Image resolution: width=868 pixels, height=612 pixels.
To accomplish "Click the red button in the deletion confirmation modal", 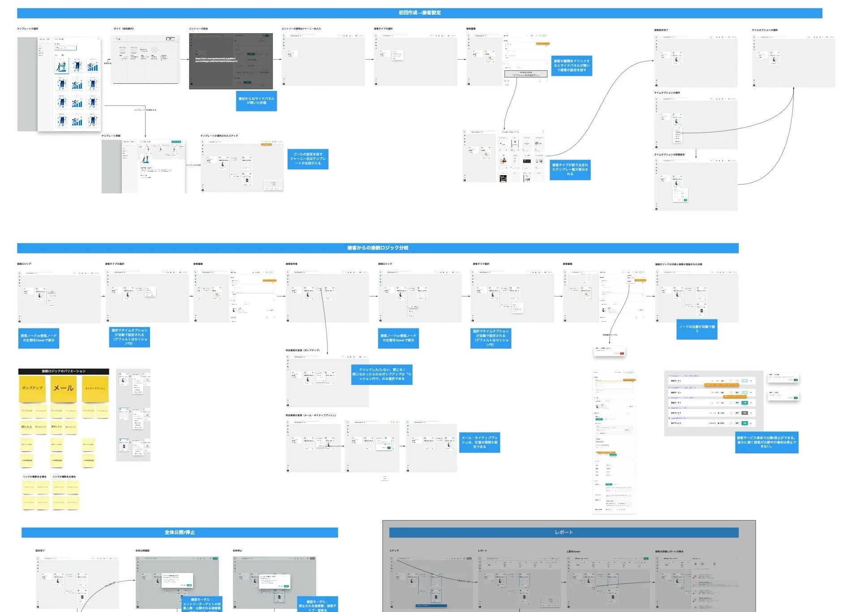I will (x=621, y=353).
